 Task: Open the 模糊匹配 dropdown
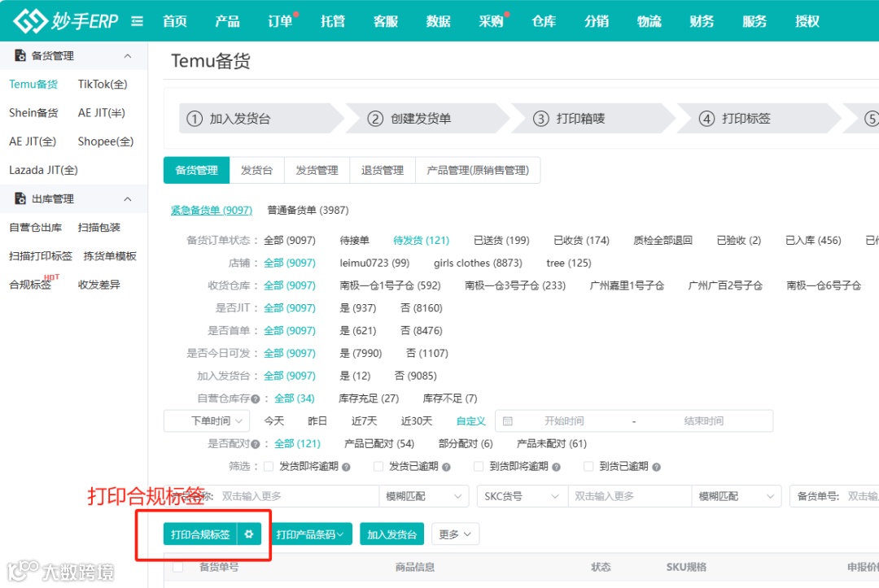pyautogui.click(x=424, y=495)
